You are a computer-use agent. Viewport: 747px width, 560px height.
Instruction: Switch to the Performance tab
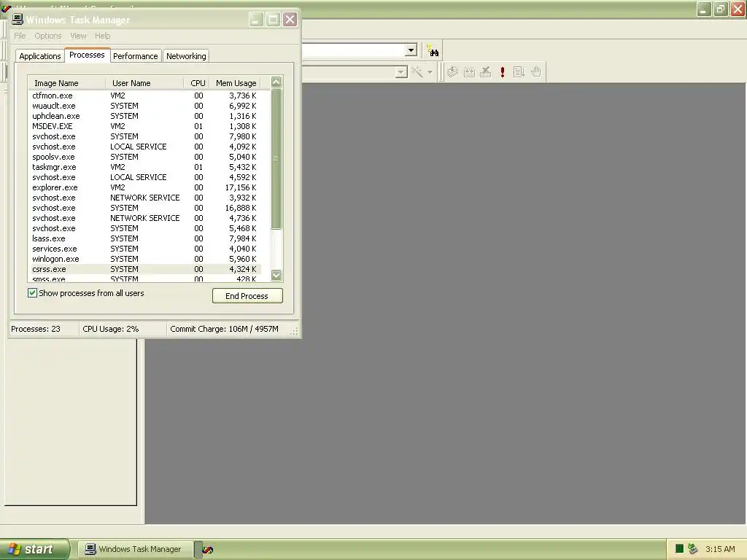click(135, 56)
